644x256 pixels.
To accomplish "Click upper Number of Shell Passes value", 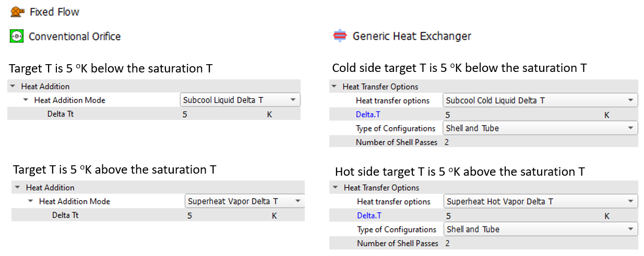I will click(448, 142).
